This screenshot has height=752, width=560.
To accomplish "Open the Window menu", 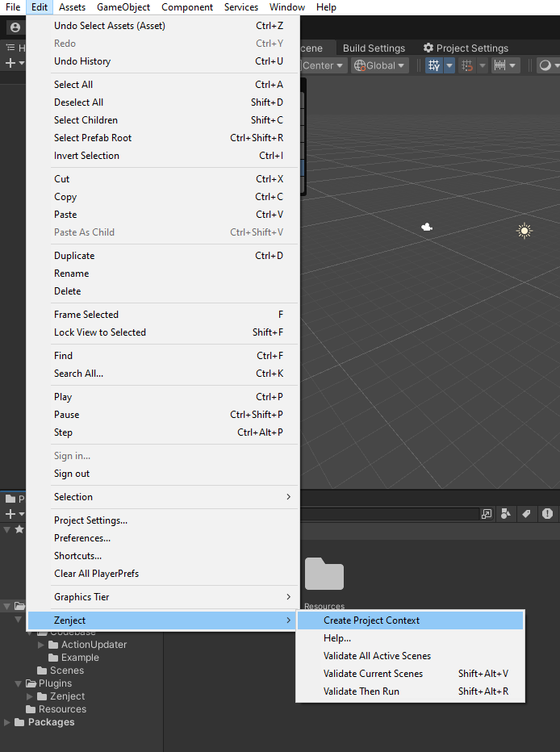I will [x=287, y=7].
